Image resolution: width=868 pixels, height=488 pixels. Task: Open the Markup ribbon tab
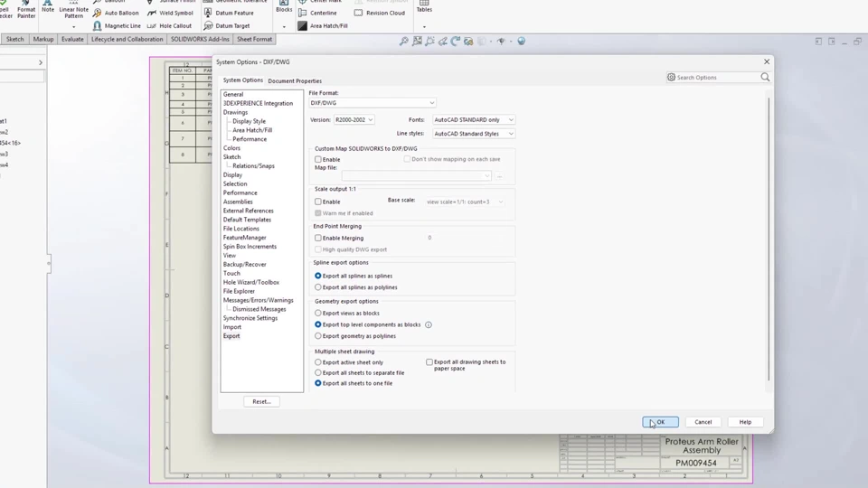pyautogui.click(x=43, y=39)
